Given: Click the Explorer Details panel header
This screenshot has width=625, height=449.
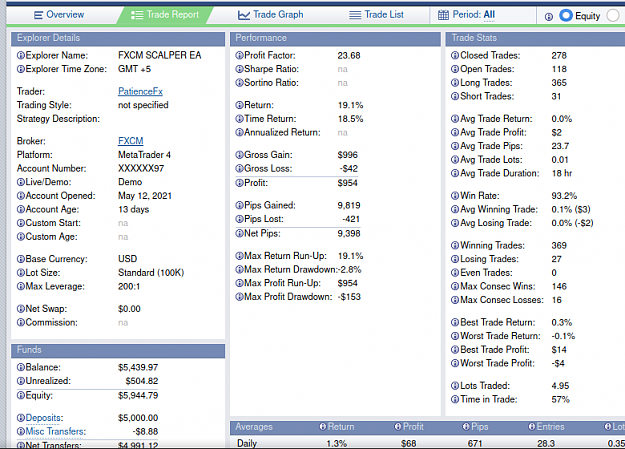Looking at the screenshot, I should click(118, 38).
